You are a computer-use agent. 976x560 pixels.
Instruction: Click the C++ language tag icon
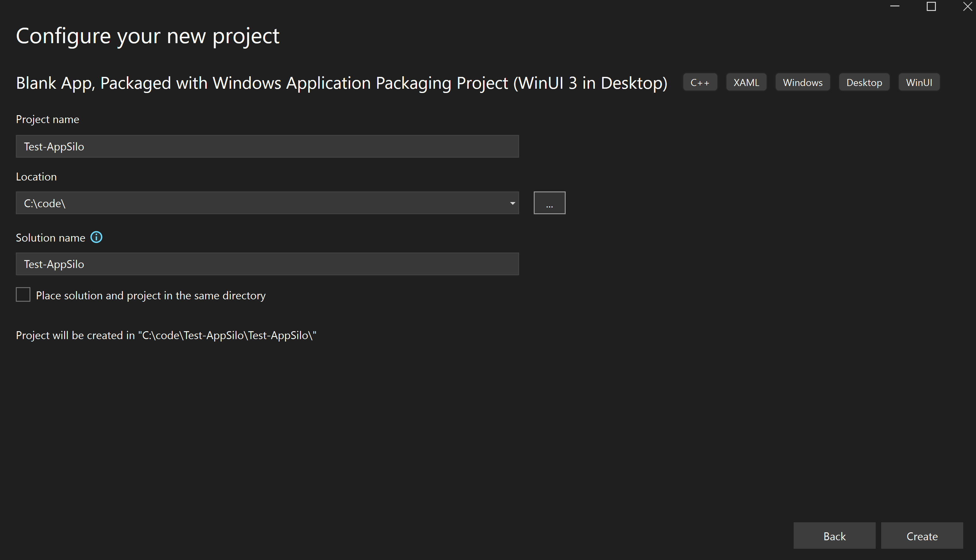pyautogui.click(x=700, y=82)
